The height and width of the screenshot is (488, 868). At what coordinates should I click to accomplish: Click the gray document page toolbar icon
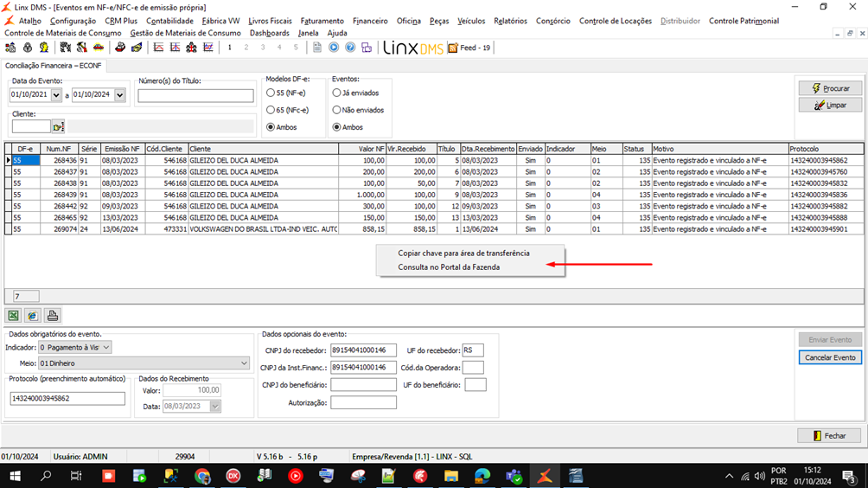pyautogui.click(x=317, y=48)
